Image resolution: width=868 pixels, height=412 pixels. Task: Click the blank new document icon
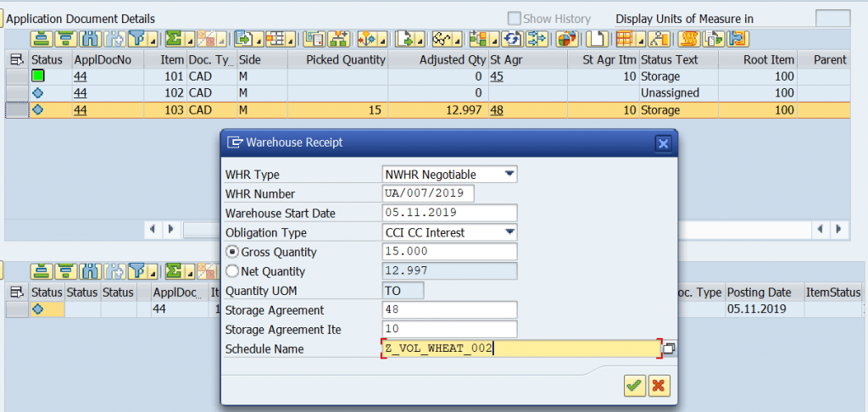pyautogui.click(x=597, y=39)
